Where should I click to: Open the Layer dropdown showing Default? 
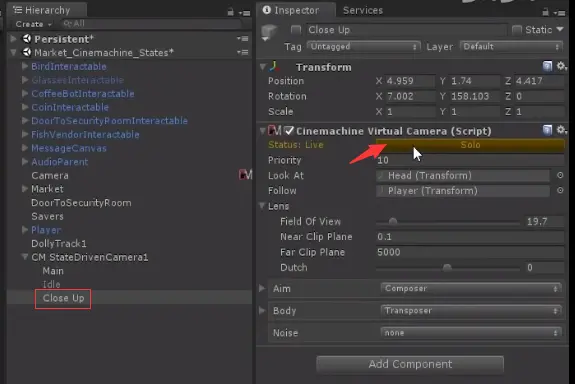click(x=511, y=47)
